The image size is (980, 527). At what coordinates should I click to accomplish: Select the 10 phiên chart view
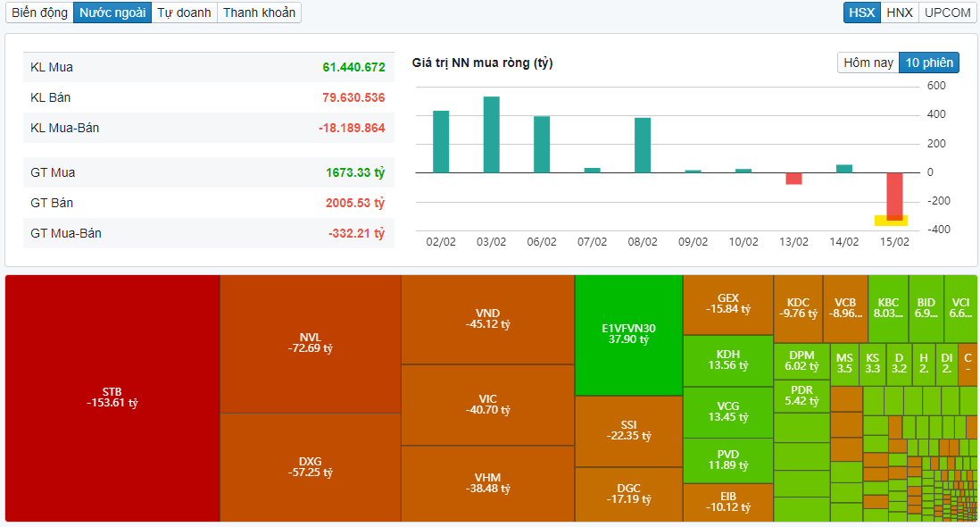tap(929, 63)
